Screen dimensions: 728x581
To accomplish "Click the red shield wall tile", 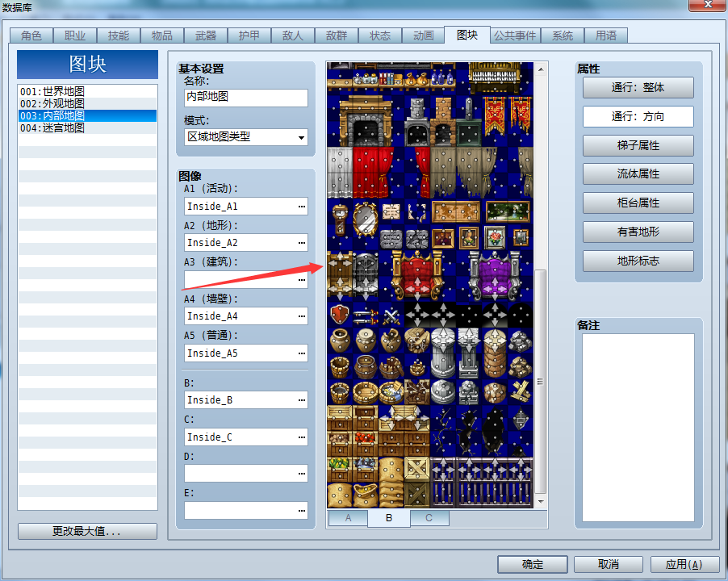I will click(x=340, y=315).
